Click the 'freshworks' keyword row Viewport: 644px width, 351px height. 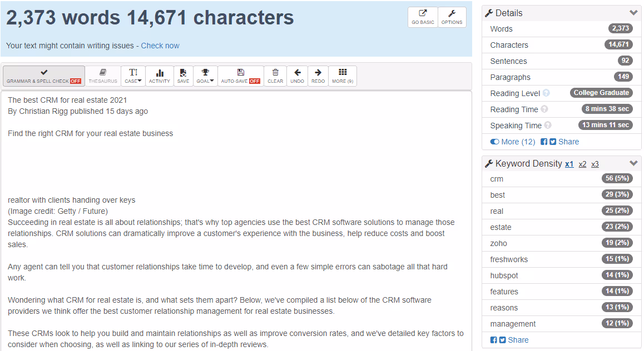tap(562, 259)
